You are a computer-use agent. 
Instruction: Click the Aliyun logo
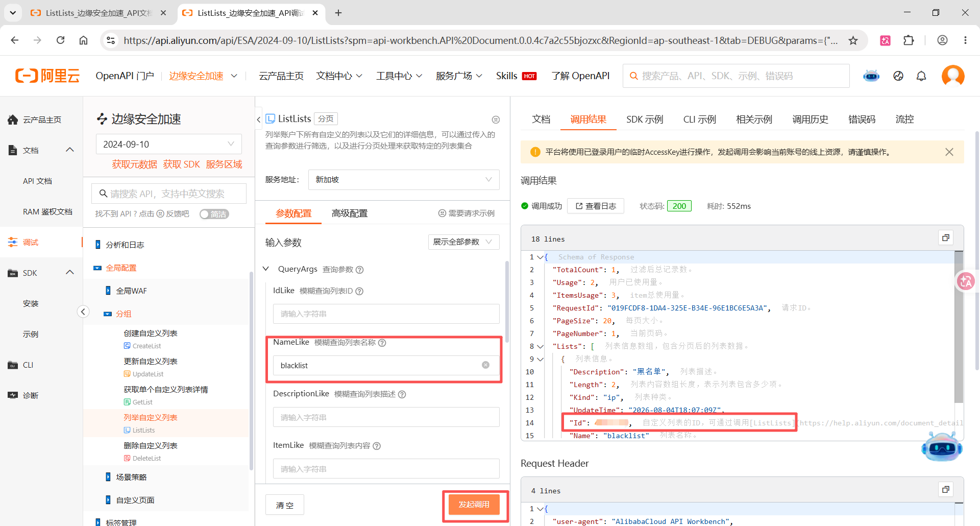coord(47,76)
